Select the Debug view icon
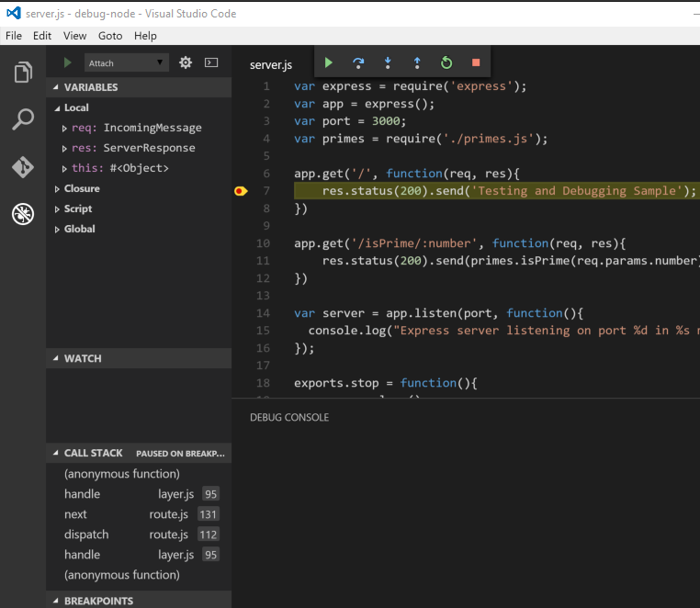Viewport: 700px width, 608px height. pos(23,214)
